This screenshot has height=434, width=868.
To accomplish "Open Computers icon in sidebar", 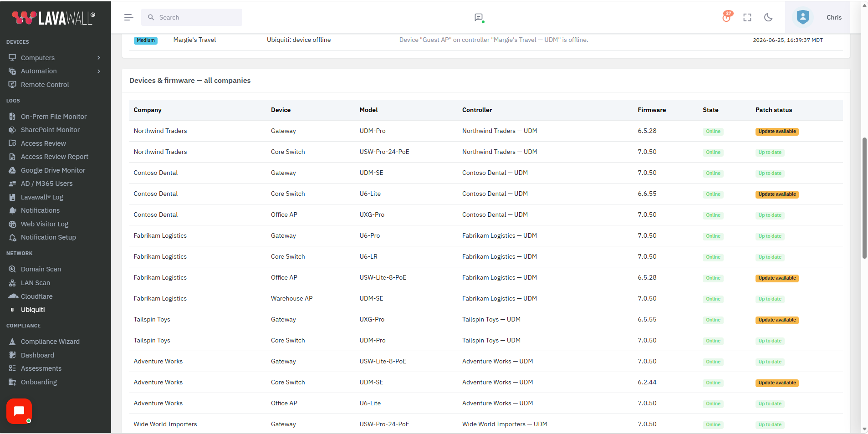I will 12,58.
